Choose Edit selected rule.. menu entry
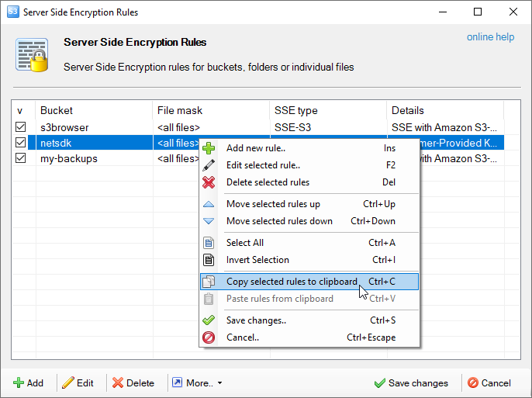 pyautogui.click(x=309, y=165)
